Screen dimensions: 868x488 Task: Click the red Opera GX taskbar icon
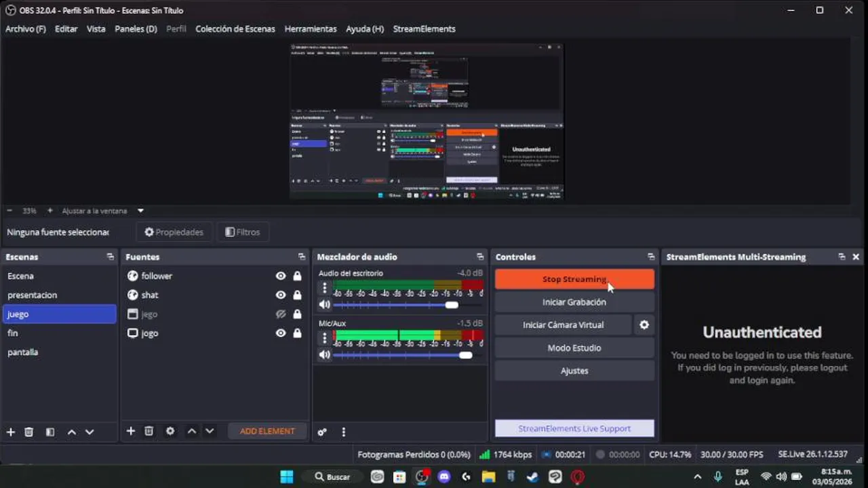(x=578, y=476)
